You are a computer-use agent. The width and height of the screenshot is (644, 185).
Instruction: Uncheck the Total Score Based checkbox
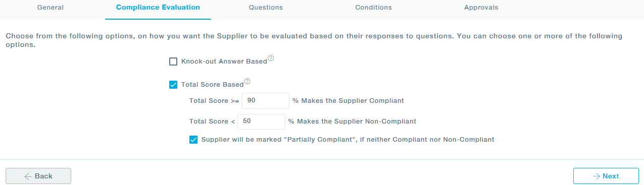(173, 85)
